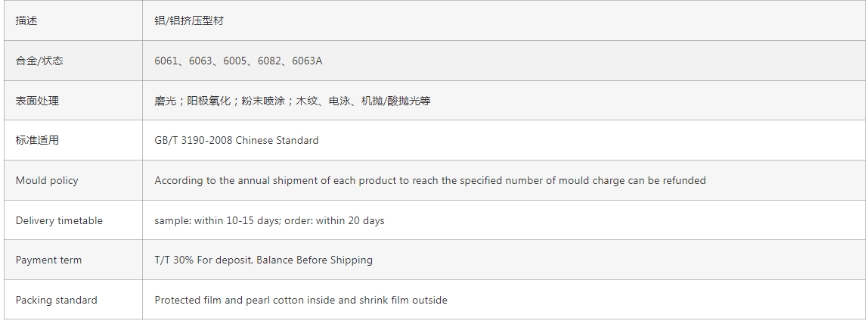Click the Payment term label
Screen dimensions: 868x321
(x=48, y=260)
